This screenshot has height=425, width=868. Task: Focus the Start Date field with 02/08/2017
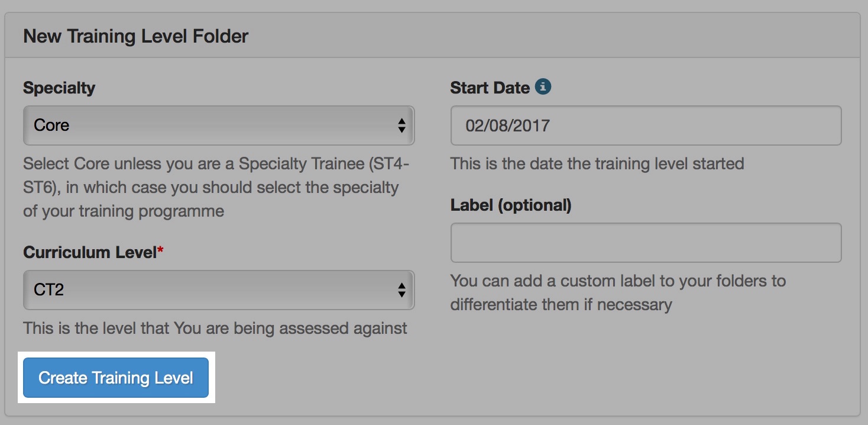click(646, 125)
